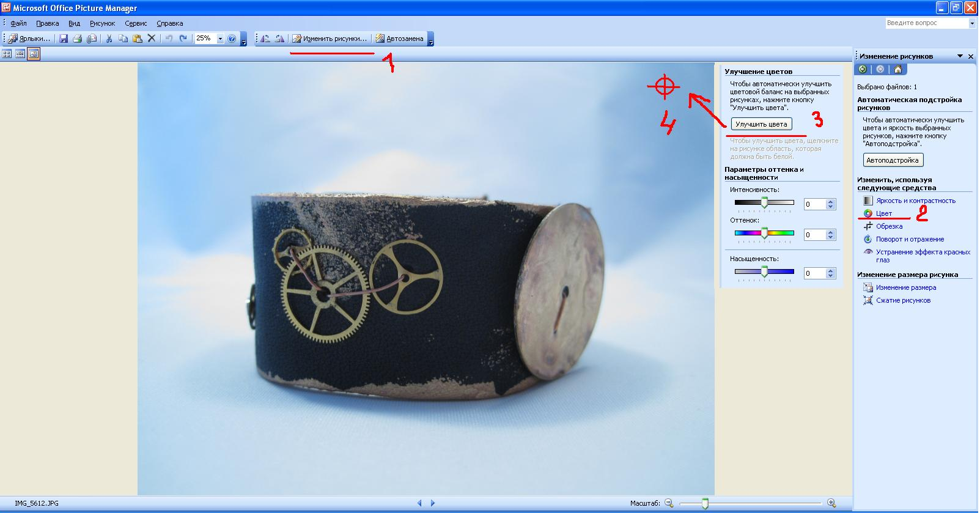Click the Print toolbar icon
The width and height of the screenshot is (980, 513).
[78, 39]
